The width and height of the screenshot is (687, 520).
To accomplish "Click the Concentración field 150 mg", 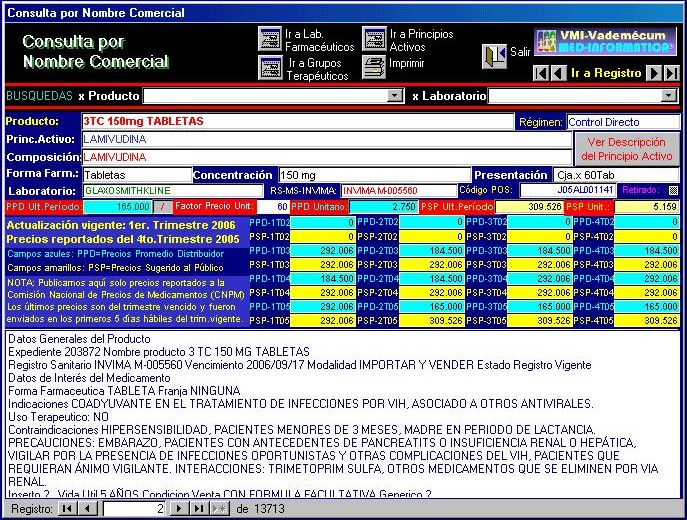I will [x=375, y=175].
